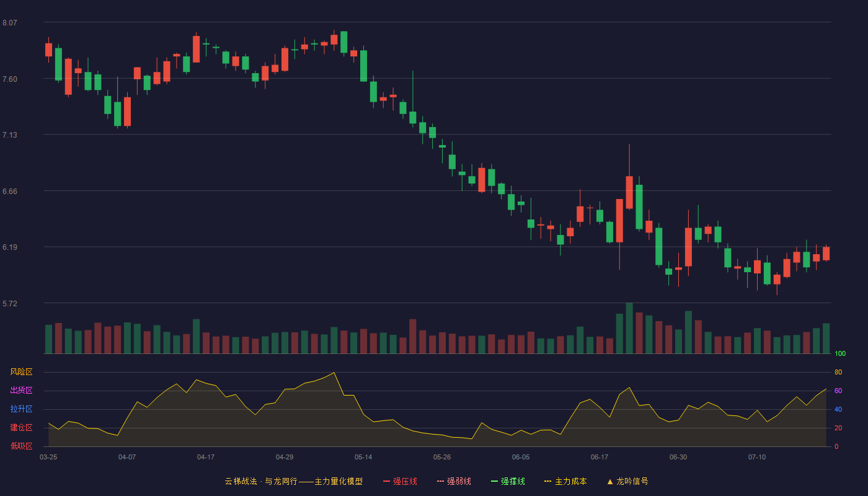Select the last candlestick on the right edge
The height and width of the screenshot is (496, 868).
pos(826,254)
